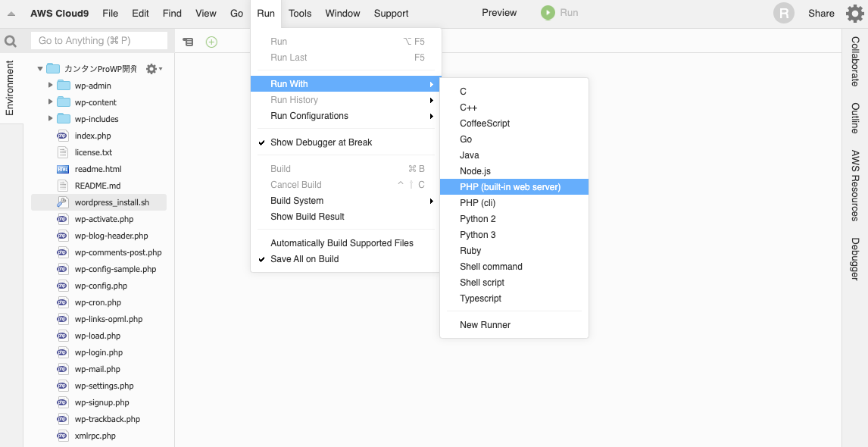Collapse the menu bar with the up arrow
Viewport: 868px width, 447px height.
click(x=11, y=14)
